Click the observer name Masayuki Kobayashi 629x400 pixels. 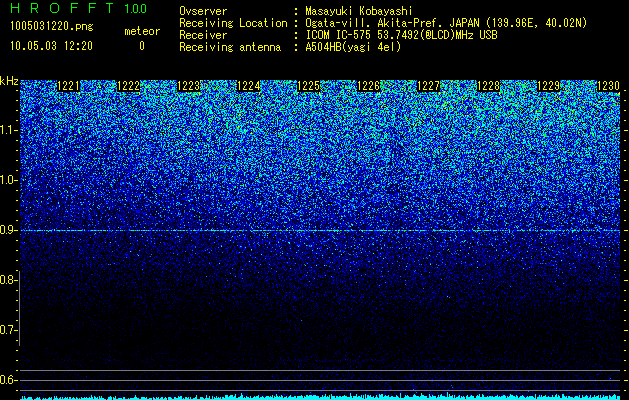click(x=358, y=11)
